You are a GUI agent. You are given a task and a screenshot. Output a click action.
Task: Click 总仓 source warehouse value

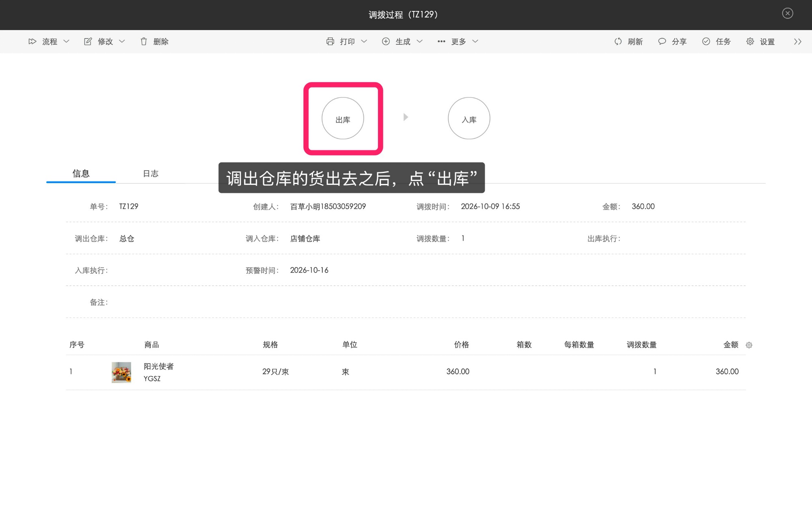click(127, 238)
